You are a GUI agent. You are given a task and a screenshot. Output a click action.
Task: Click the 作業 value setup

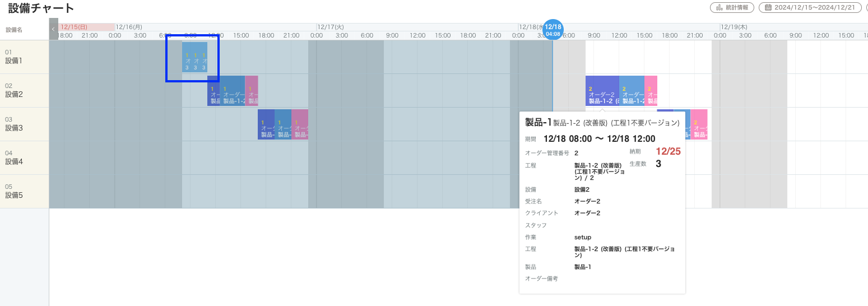click(583, 237)
